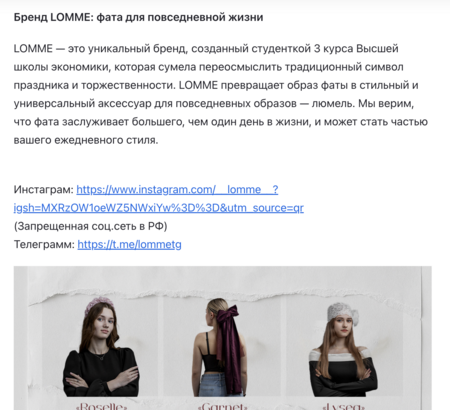
Task: Click the Lysea model in white beret
Action: click(343, 349)
